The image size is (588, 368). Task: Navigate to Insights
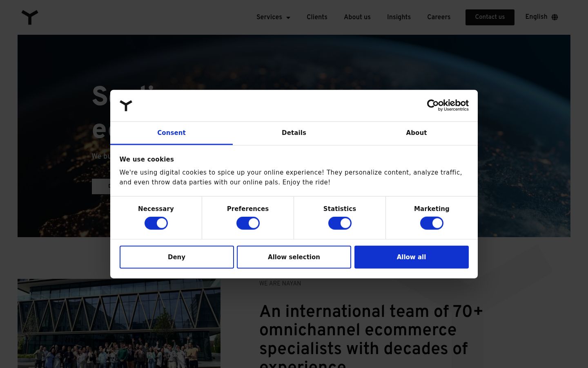(399, 17)
